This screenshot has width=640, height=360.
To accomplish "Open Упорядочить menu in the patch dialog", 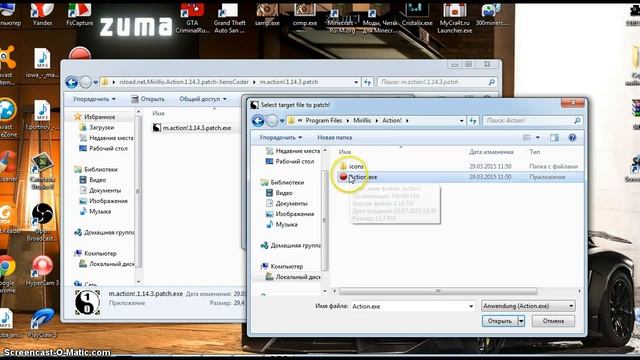I will click(281, 138).
